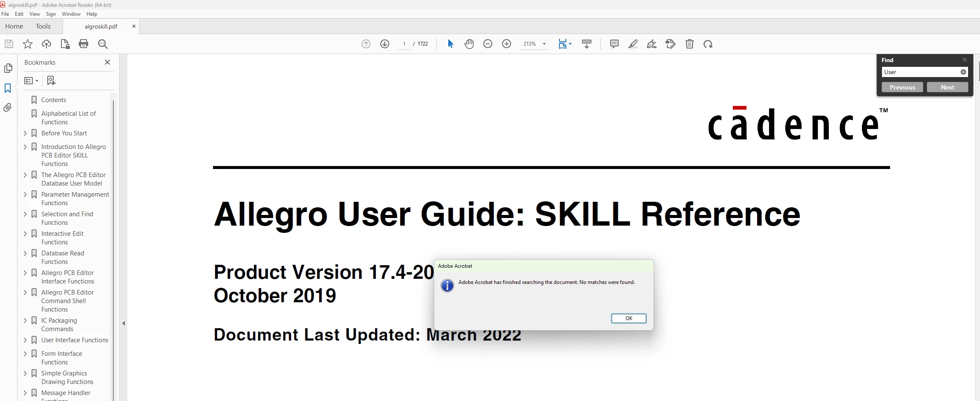The width and height of the screenshot is (980, 401).
Task: Click the upload to cloud icon
Action: click(x=46, y=44)
